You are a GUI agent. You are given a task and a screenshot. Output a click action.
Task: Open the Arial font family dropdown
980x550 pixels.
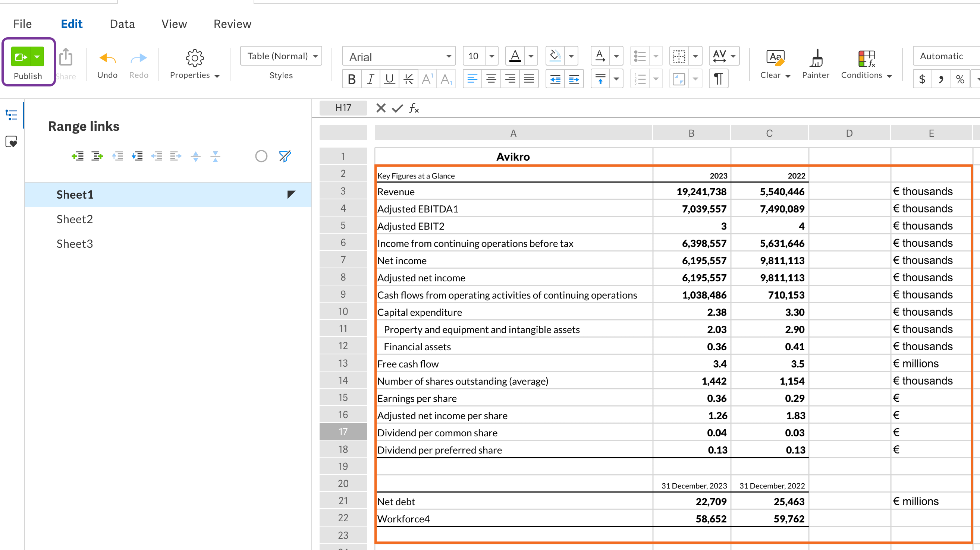pos(399,57)
